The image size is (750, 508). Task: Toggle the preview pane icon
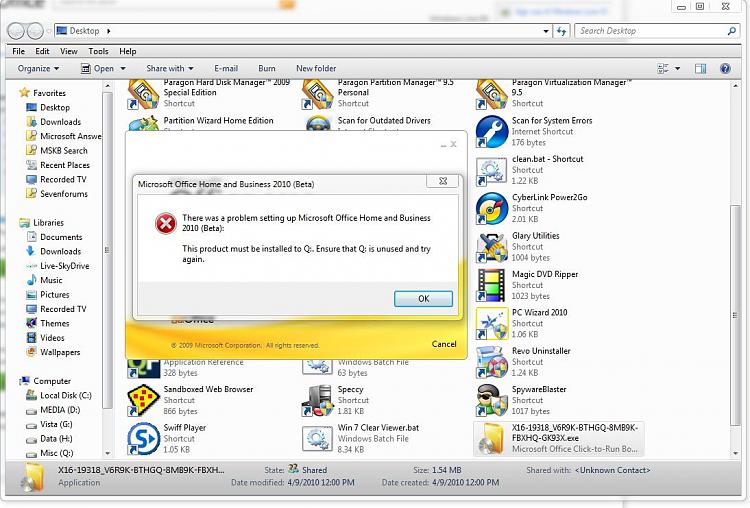click(x=700, y=68)
